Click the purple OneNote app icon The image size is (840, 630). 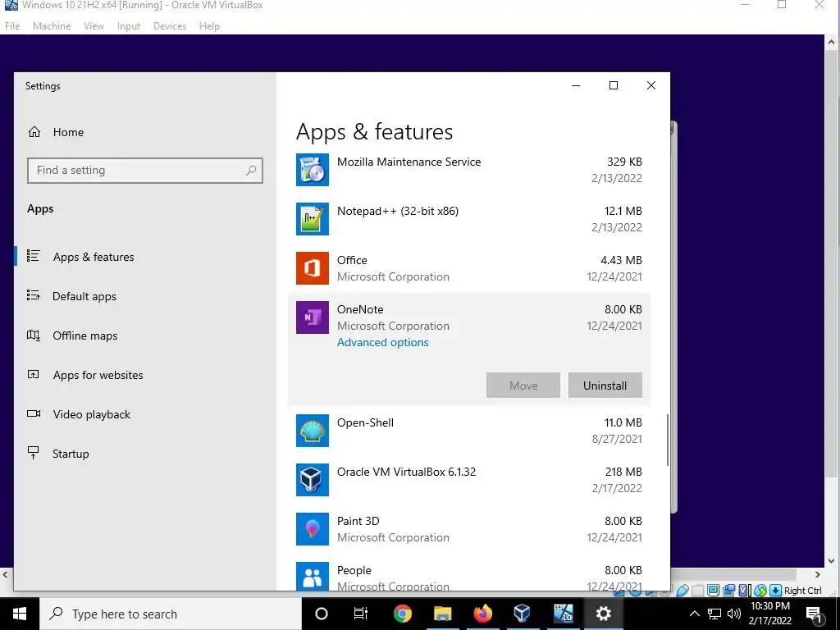[313, 317]
